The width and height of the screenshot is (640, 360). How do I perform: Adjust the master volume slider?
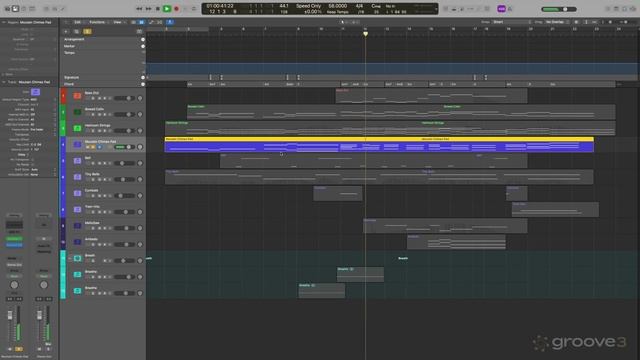(x=559, y=9)
